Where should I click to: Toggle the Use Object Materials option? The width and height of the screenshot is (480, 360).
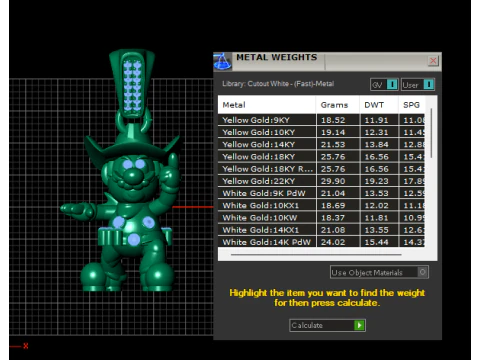pos(379,272)
